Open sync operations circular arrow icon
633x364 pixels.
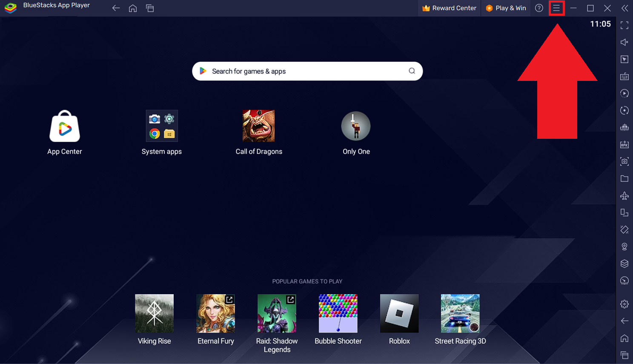(624, 110)
